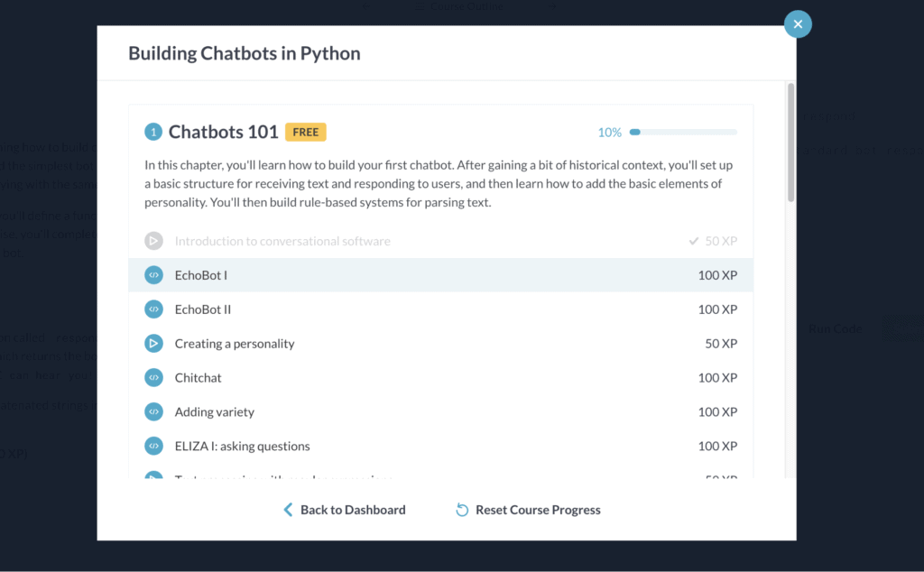Screen dimensions: 924x572
Task: Close the Building Chatbots in Python dialog
Action: click(798, 24)
